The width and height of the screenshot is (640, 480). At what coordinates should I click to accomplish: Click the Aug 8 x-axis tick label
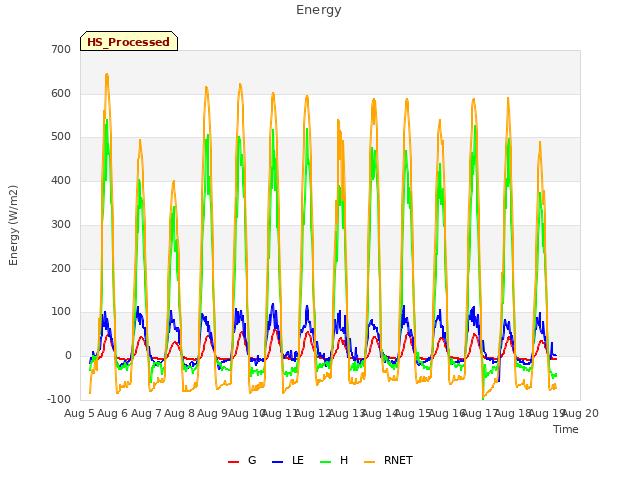(x=180, y=413)
